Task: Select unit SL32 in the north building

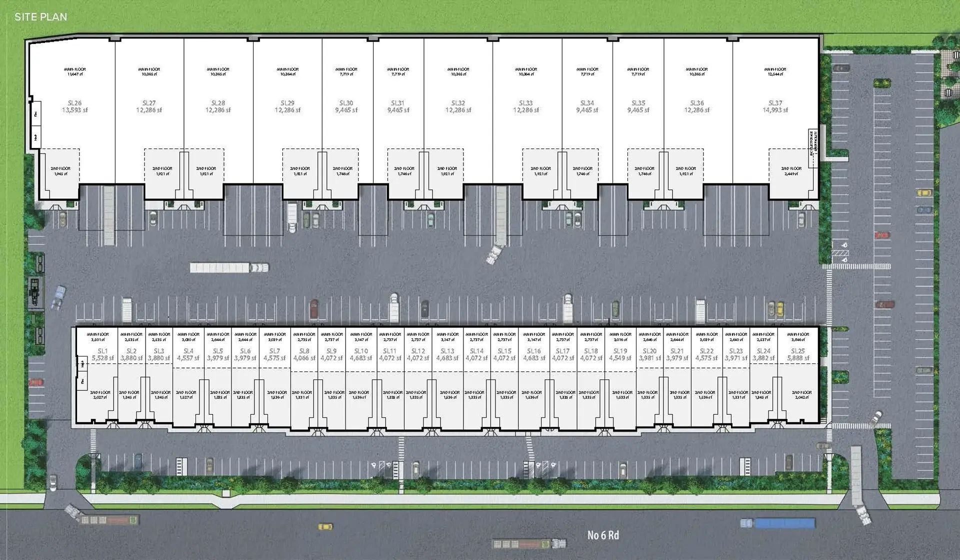Action: tap(458, 106)
